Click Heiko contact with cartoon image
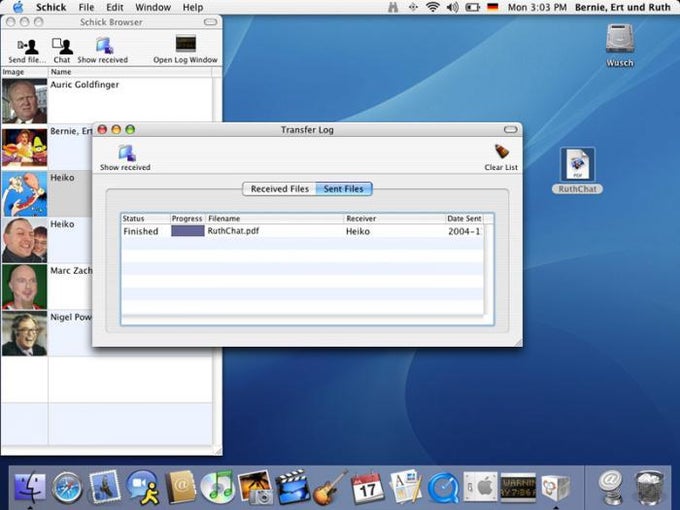The image size is (680, 510). click(x=47, y=194)
